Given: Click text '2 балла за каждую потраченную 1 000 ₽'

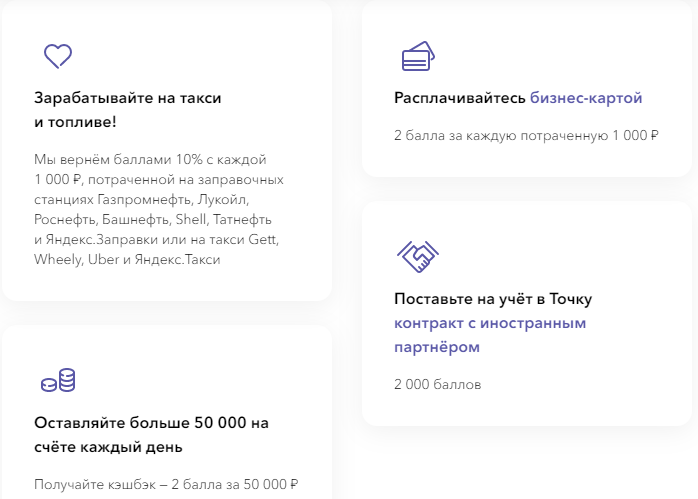Looking at the screenshot, I should 526,135.
